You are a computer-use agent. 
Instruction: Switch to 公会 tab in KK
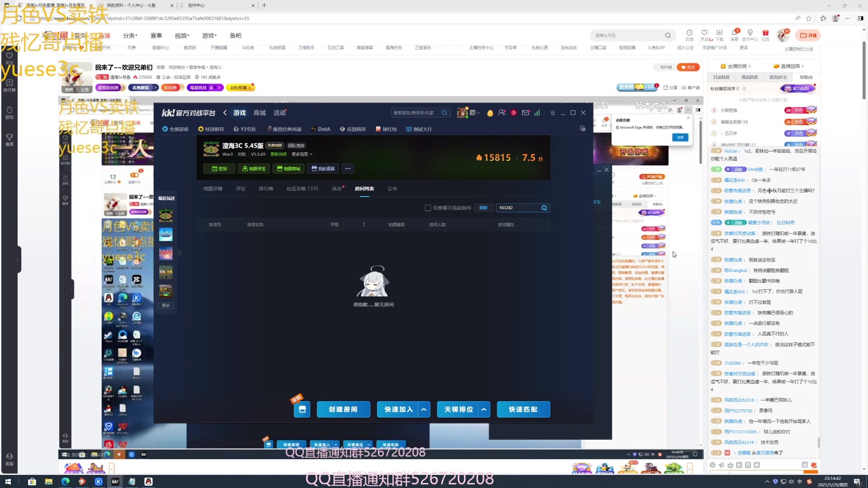pos(392,188)
